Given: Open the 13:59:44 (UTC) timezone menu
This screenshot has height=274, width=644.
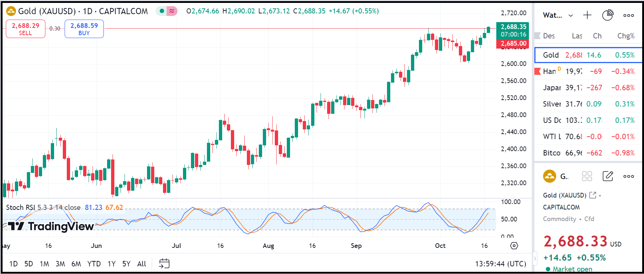Looking at the screenshot, I should point(500,263).
